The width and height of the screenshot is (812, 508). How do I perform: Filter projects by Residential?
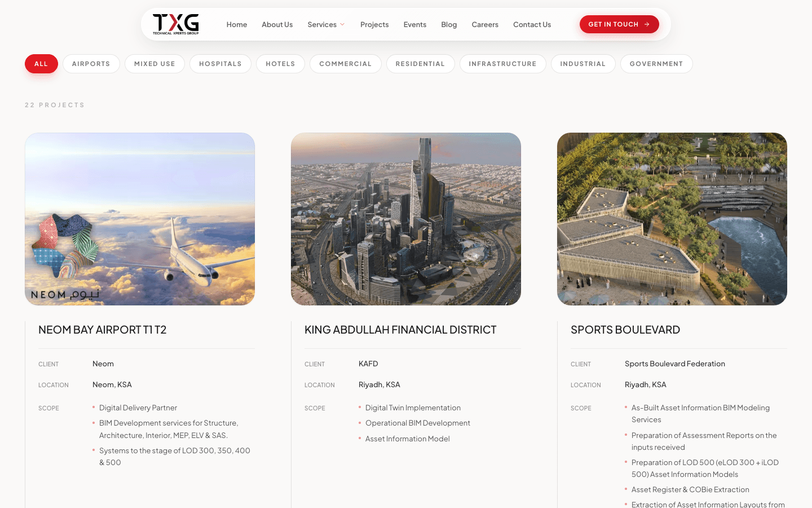420,64
